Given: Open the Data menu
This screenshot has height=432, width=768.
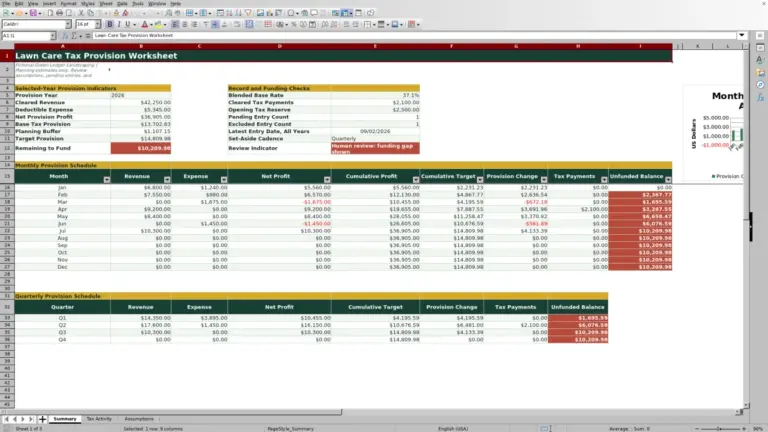Looking at the screenshot, I should click(x=122, y=3).
